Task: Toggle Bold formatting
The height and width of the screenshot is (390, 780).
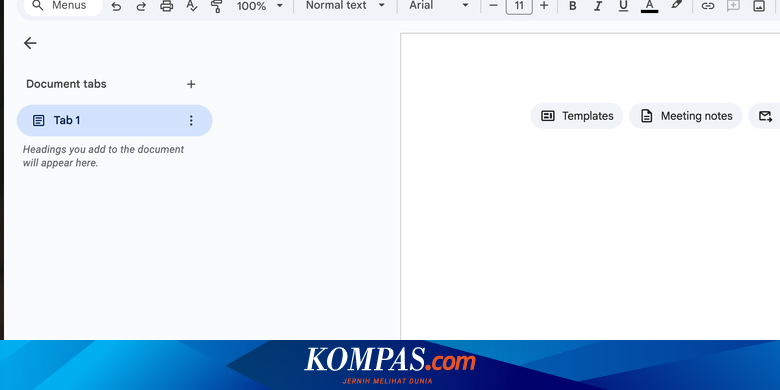Action: [573, 6]
